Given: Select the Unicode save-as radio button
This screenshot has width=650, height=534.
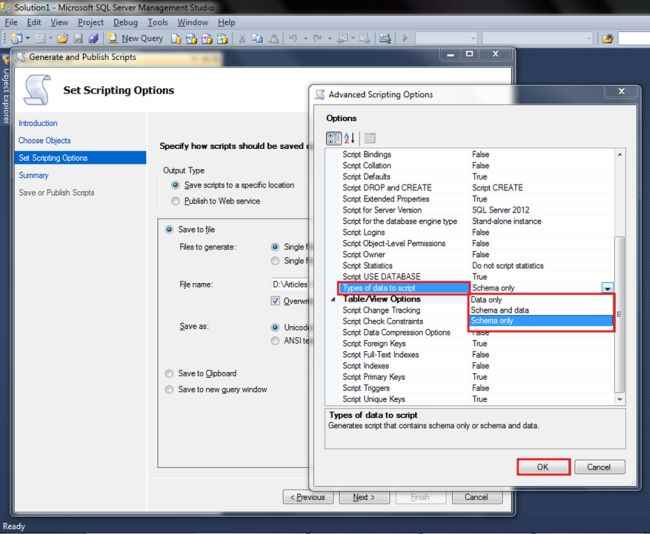Looking at the screenshot, I should [275, 328].
